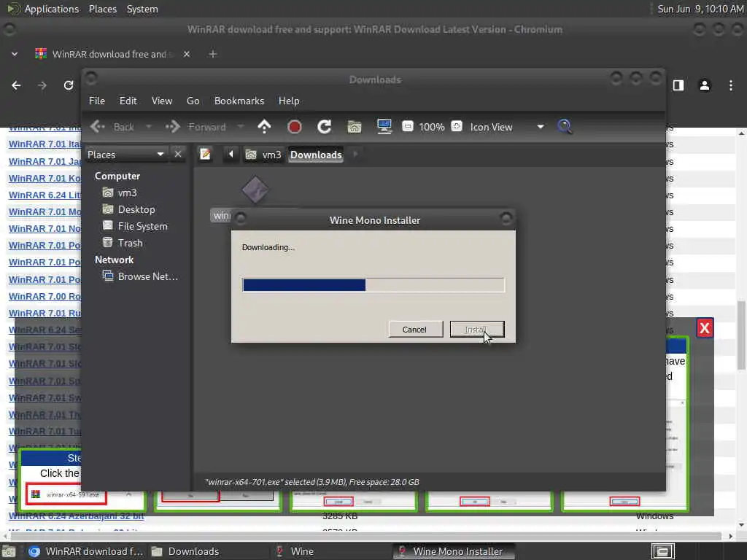Open the Places side pane dropdown
747x560 pixels.
click(125, 155)
